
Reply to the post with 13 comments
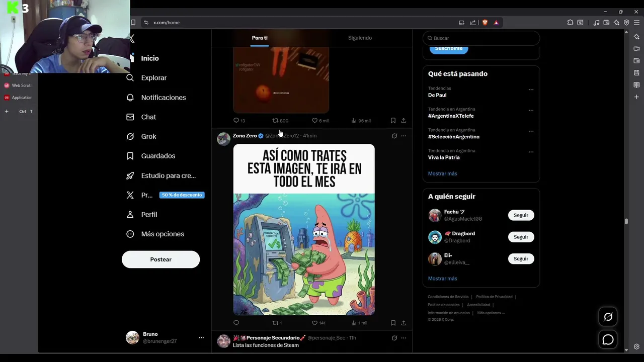[x=239, y=121]
